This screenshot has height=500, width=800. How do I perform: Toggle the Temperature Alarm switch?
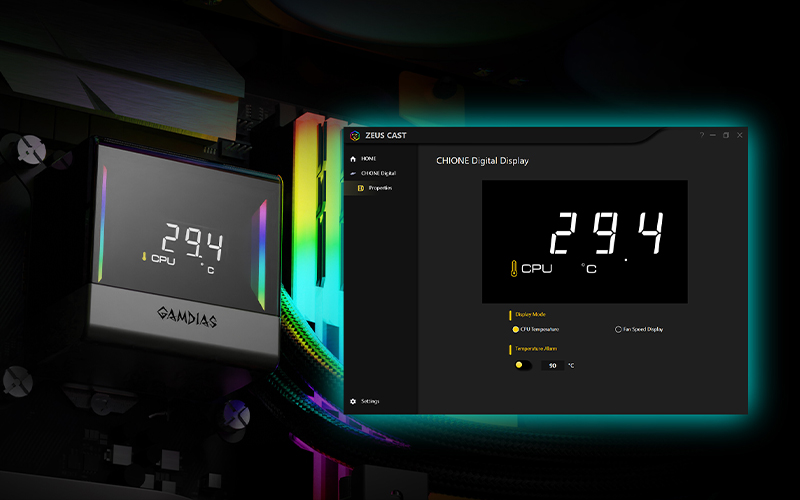(x=522, y=365)
